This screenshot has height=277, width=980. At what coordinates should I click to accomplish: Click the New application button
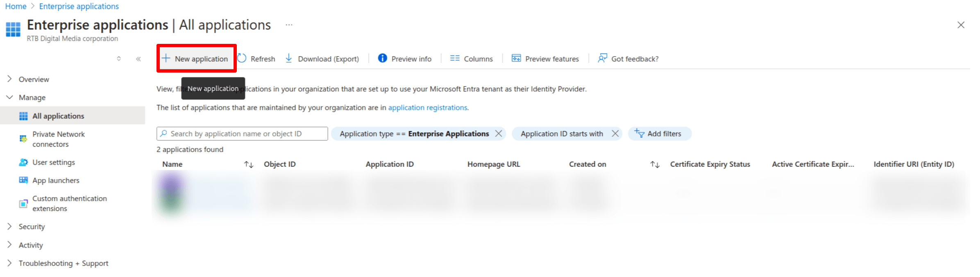[x=196, y=59]
